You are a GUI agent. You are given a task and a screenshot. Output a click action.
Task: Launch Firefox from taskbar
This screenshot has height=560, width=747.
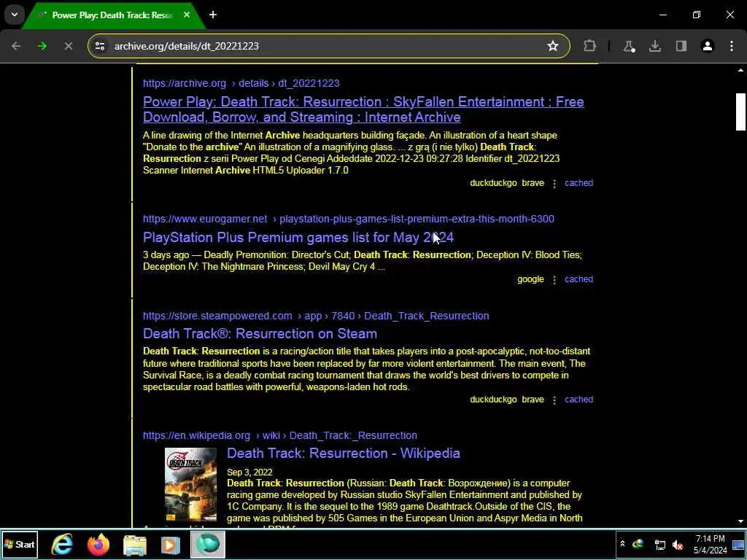click(98, 544)
